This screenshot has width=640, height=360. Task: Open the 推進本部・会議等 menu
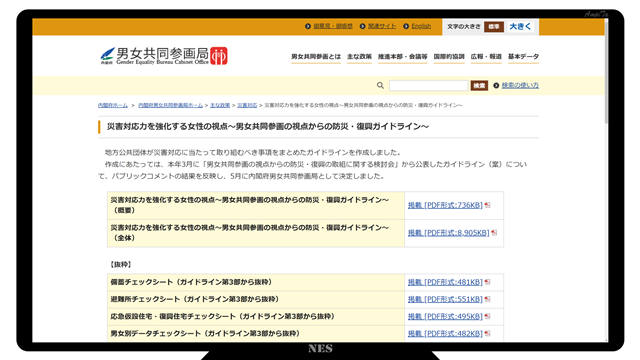pyautogui.click(x=402, y=57)
